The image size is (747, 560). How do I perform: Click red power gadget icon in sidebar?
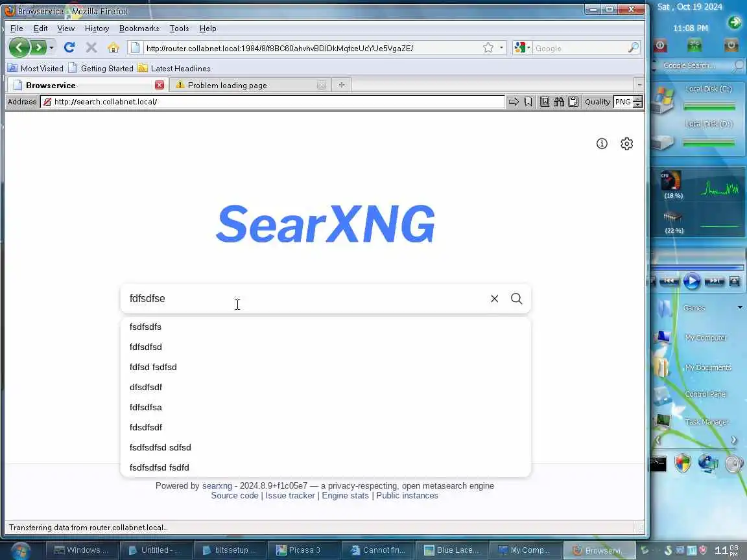[660, 46]
